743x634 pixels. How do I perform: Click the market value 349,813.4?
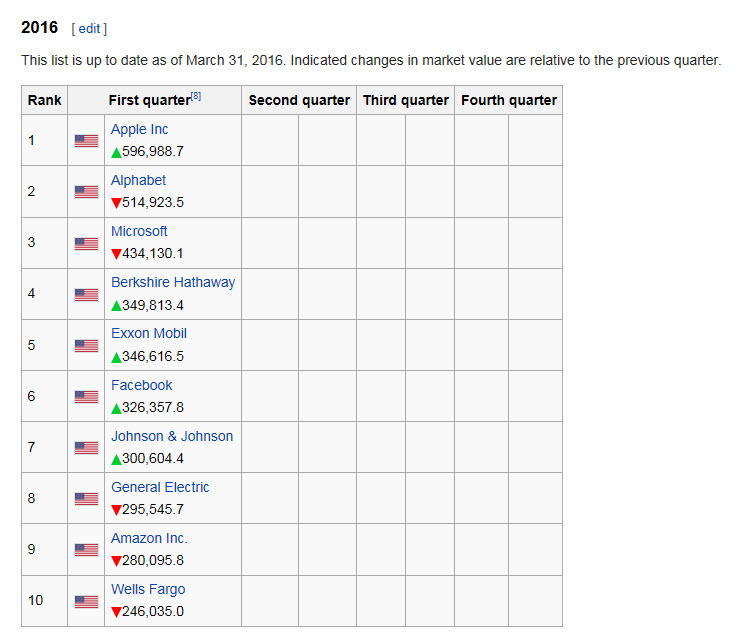tap(153, 306)
